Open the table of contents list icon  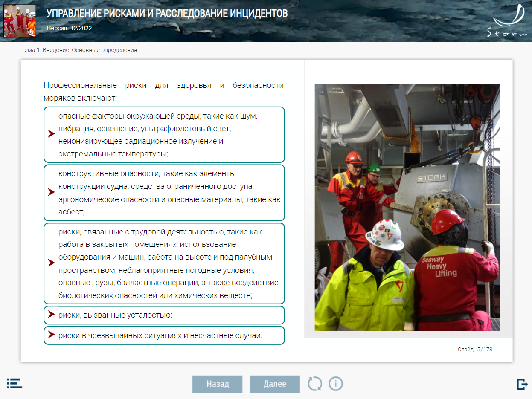click(x=14, y=383)
